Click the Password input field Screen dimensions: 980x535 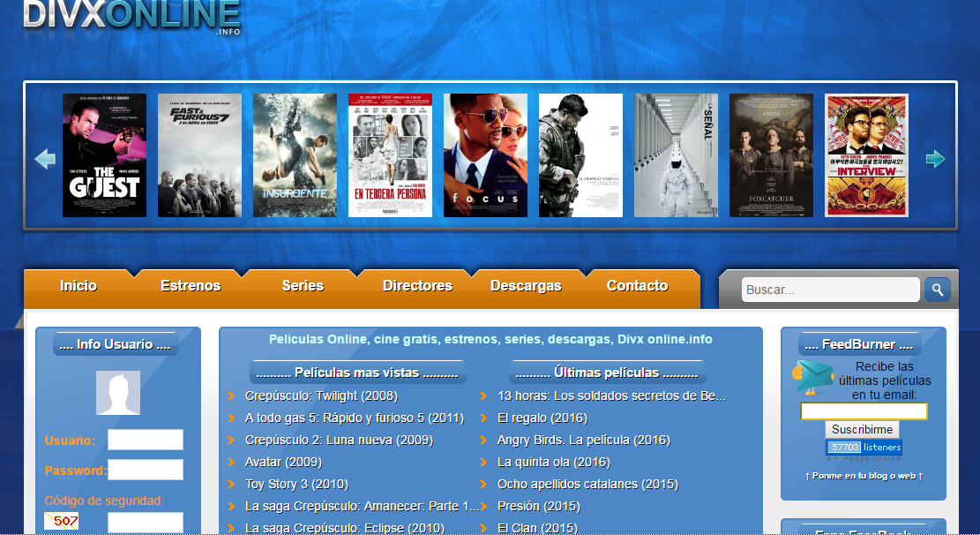coord(146,470)
